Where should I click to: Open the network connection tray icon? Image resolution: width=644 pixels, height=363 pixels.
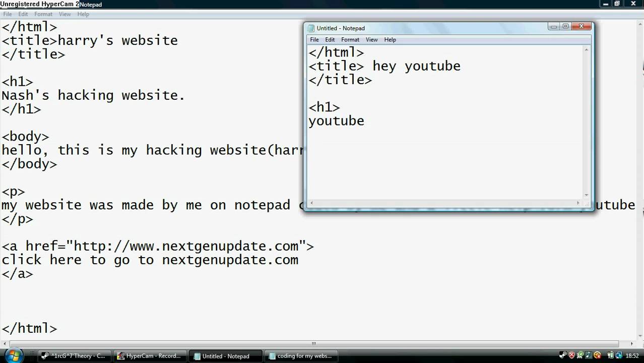point(619,355)
